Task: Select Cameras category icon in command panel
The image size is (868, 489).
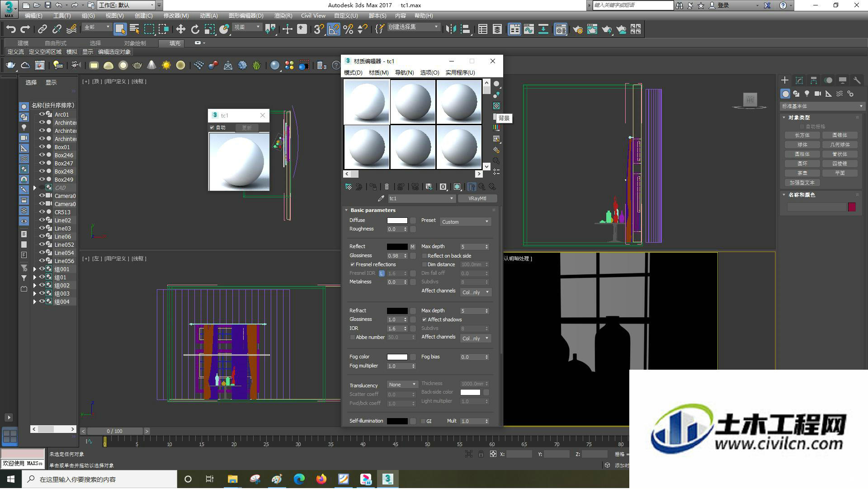Action: point(818,94)
